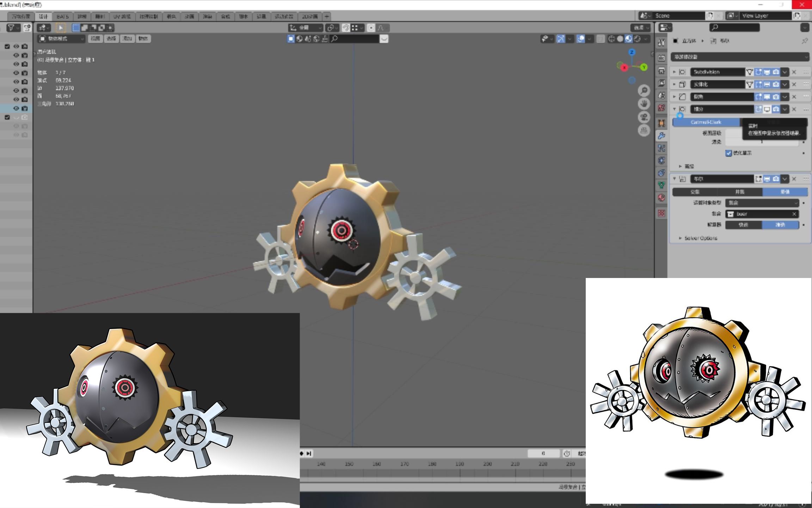Toggle X-ray view icon
Viewport: 812px width, 508px height.
coord(601,39)
